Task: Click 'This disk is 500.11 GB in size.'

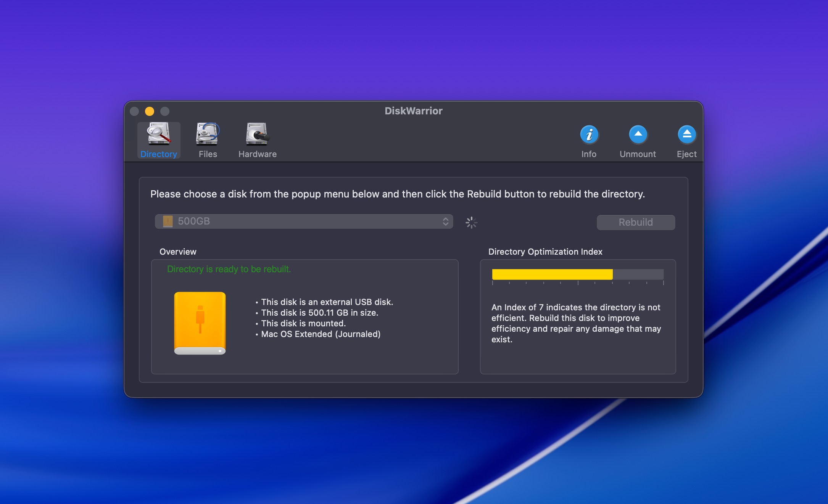Action: pos(320,313)
